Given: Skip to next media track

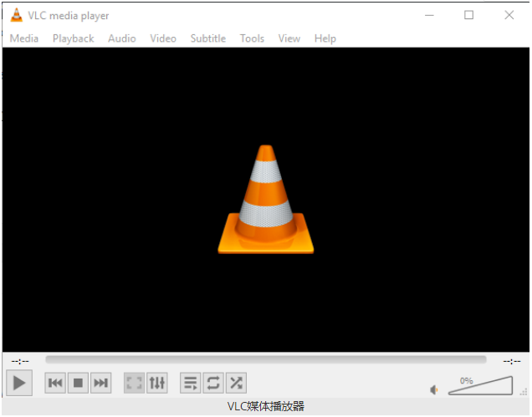Looking at the screenshot, I should 100,384.
